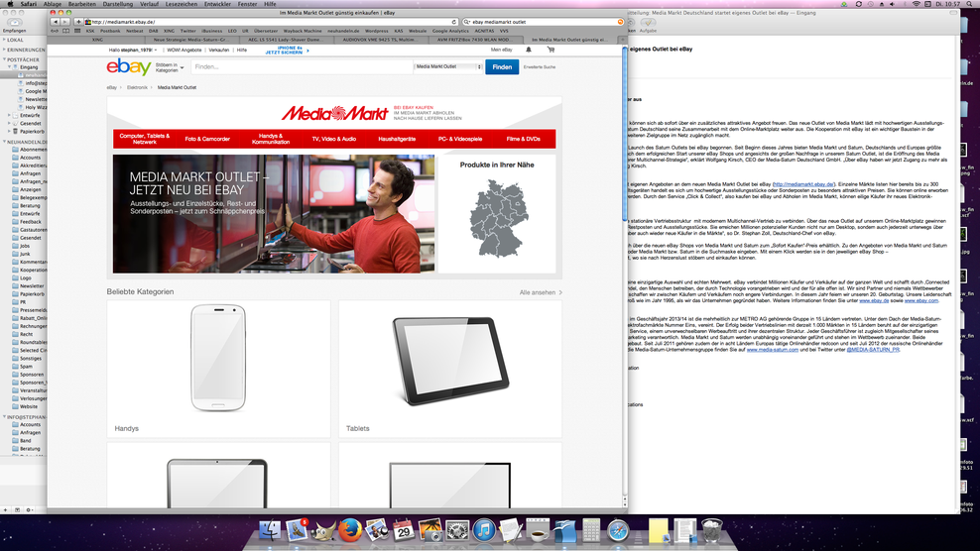Switch to the XING browser tab
The image size is (980, 551).
pos(97,40)
